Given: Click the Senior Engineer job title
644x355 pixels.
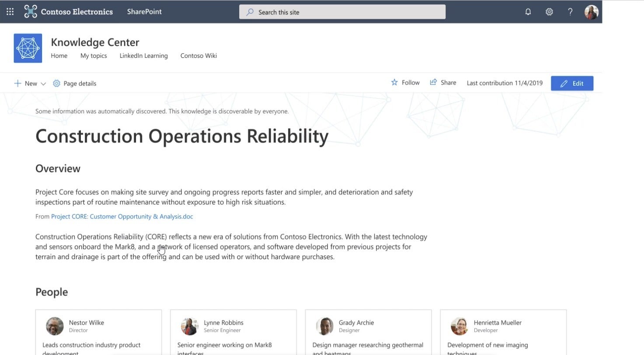Looking at the screenshot, I should click(222, 330).
